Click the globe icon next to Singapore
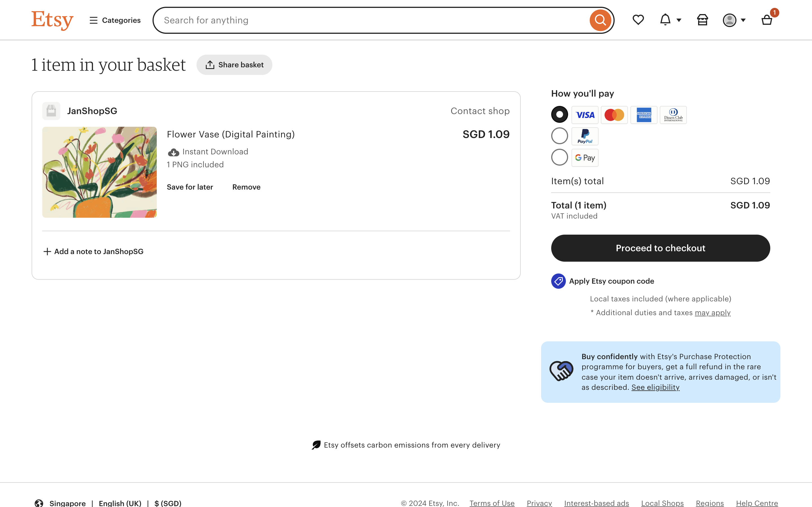The height and width of the screenshot is (507, 812). (39, 503)
